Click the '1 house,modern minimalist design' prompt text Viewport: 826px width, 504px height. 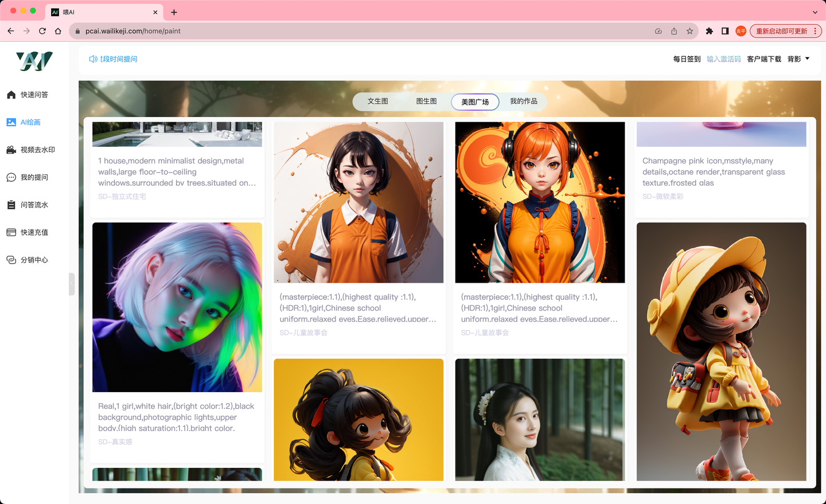[x=177, y=172]
